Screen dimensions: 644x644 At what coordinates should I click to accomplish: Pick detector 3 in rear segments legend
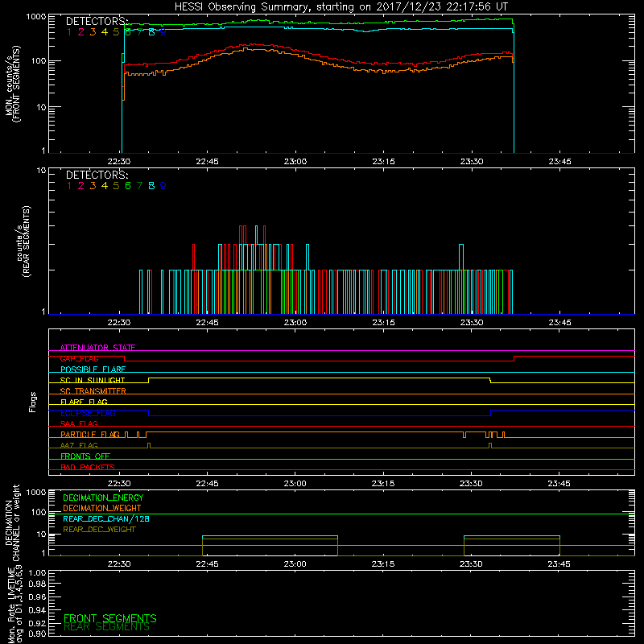(93, 186)
